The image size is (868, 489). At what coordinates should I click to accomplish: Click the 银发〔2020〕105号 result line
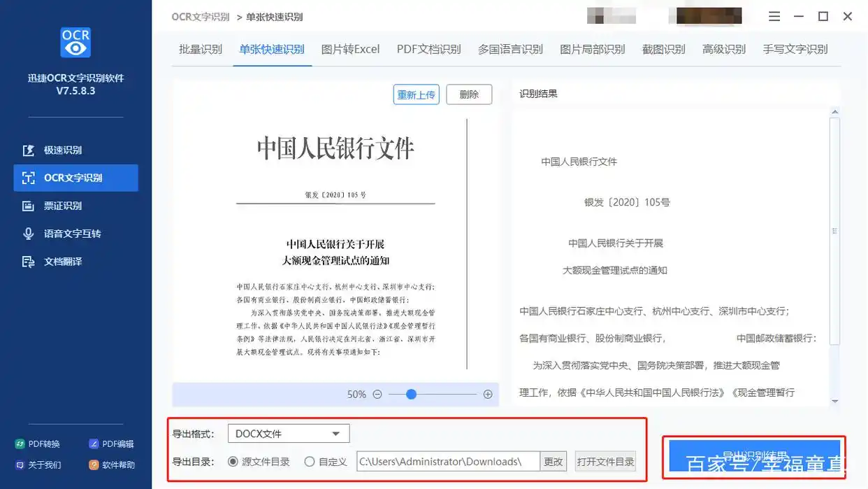[627, 202]
